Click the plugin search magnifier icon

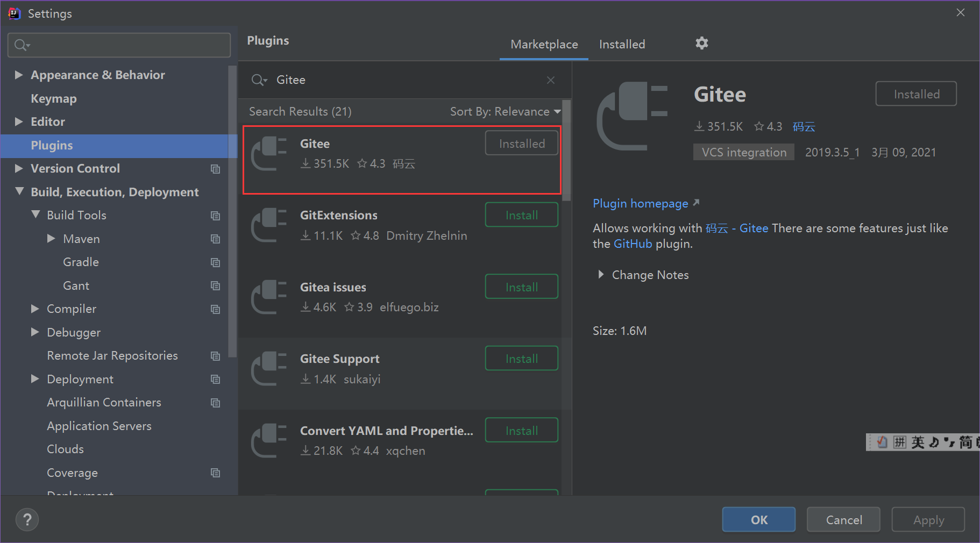[x=259, y=80]
